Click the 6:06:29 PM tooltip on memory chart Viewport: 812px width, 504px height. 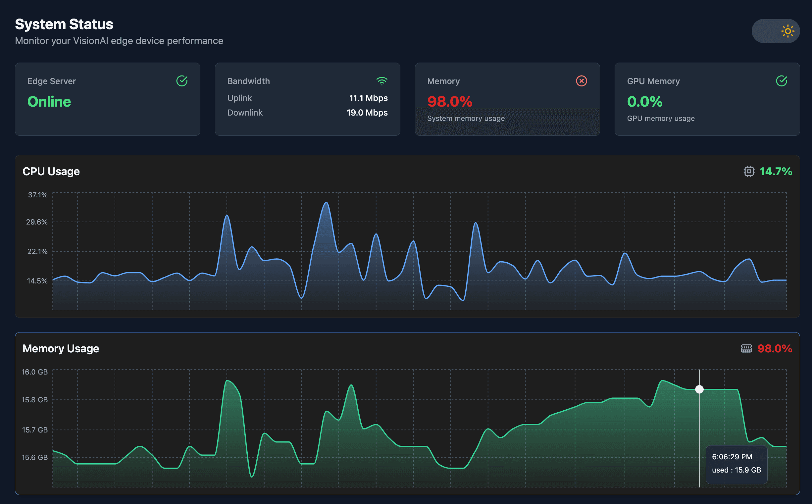click(737, 464)
